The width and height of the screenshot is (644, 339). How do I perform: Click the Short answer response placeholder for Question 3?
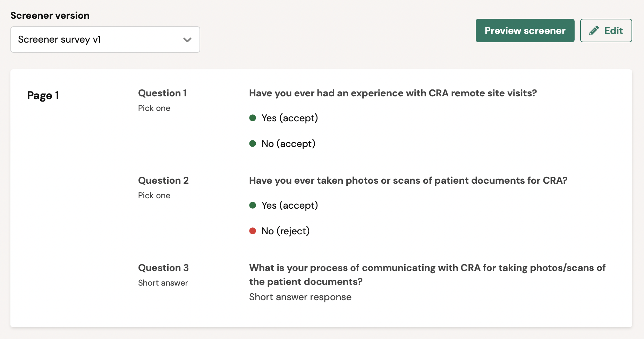pos(300,297)
